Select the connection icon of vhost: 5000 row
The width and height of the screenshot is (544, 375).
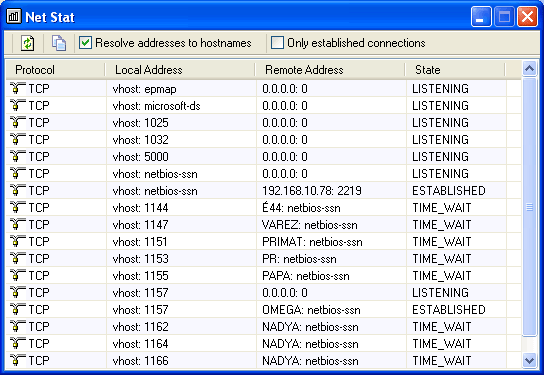17,156
